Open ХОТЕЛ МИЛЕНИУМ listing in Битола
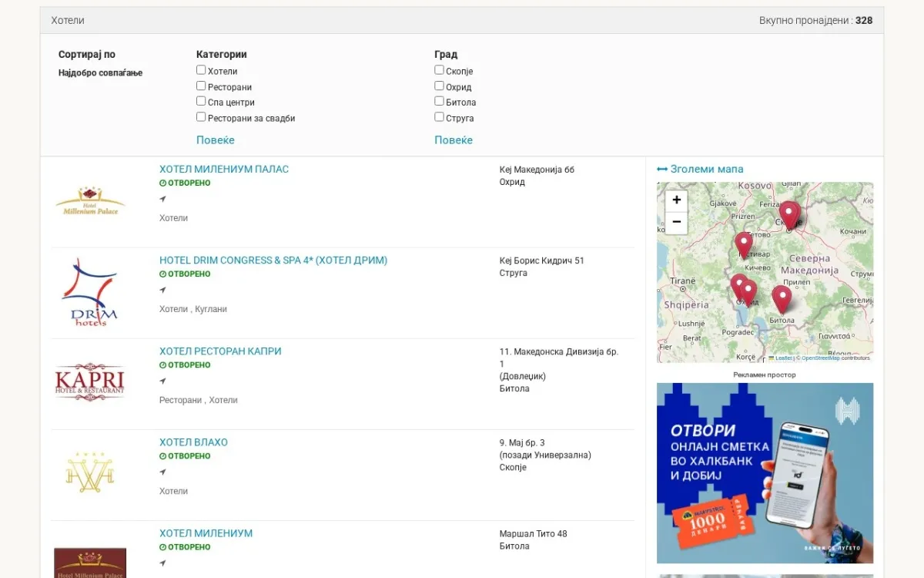Screen dimensions: 924x578 (x=206, y=533)
